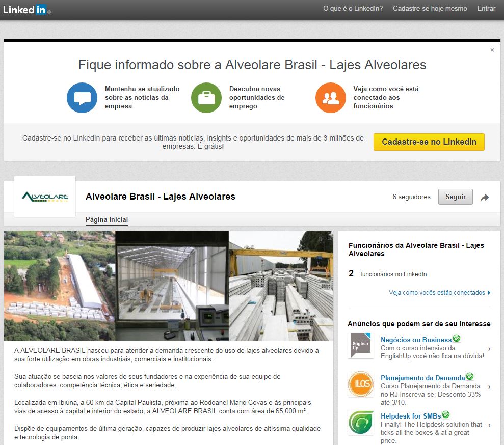The height and width of the screenshot is (445, 504).
Task: Open the Helpdesk for SMBs ad link
Action: click(411, 416)
